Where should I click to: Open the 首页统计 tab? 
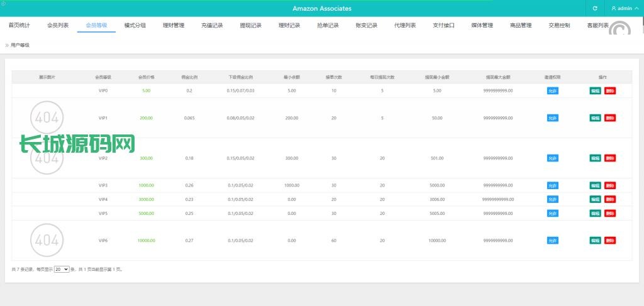[x=19, y=26]
